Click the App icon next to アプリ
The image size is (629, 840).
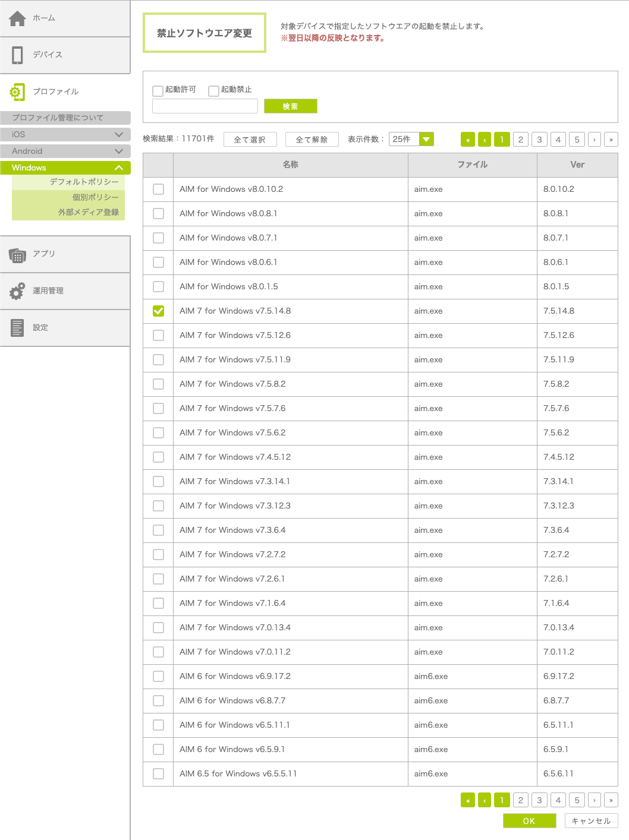(x=17, y=255)
